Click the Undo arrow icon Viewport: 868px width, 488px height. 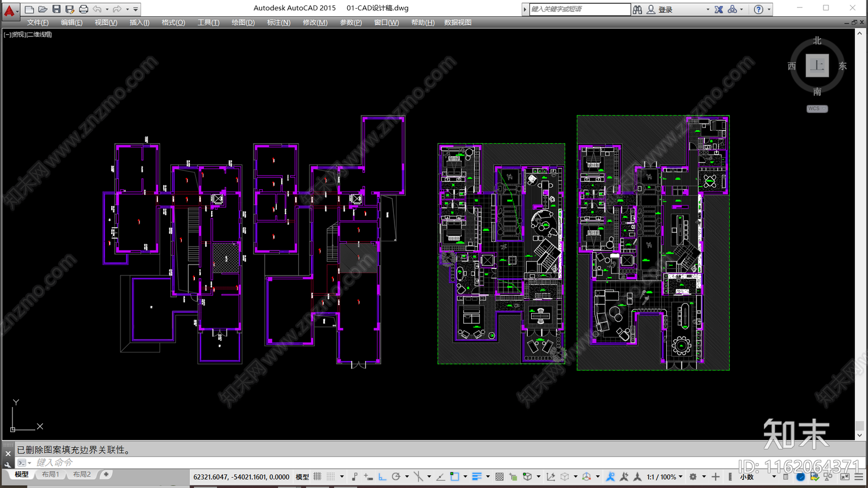point(98,9)
